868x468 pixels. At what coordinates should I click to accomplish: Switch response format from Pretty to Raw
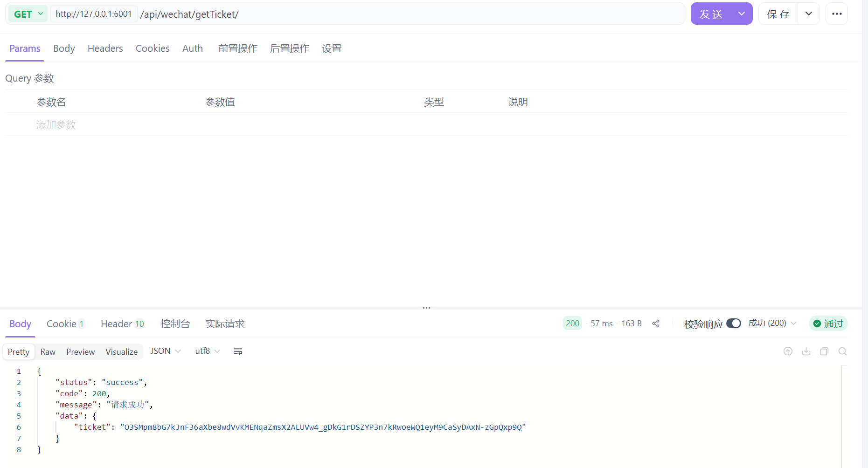[x=48, y=351]
